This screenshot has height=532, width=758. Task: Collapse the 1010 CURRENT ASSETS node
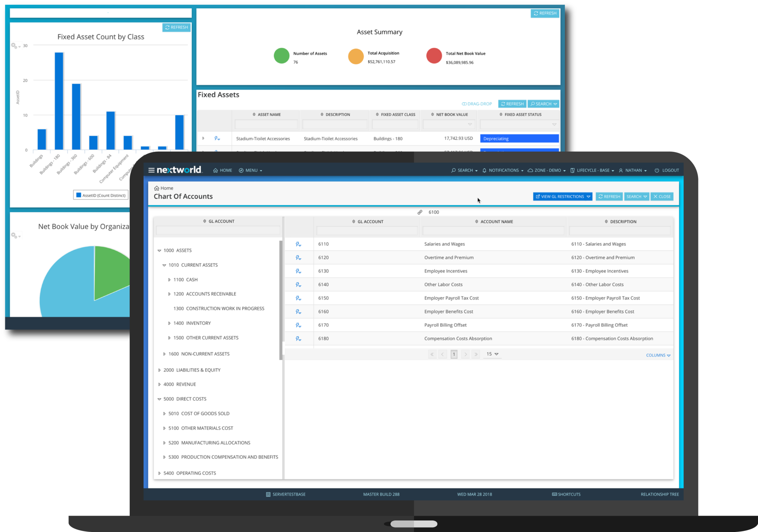click(164, 265)
